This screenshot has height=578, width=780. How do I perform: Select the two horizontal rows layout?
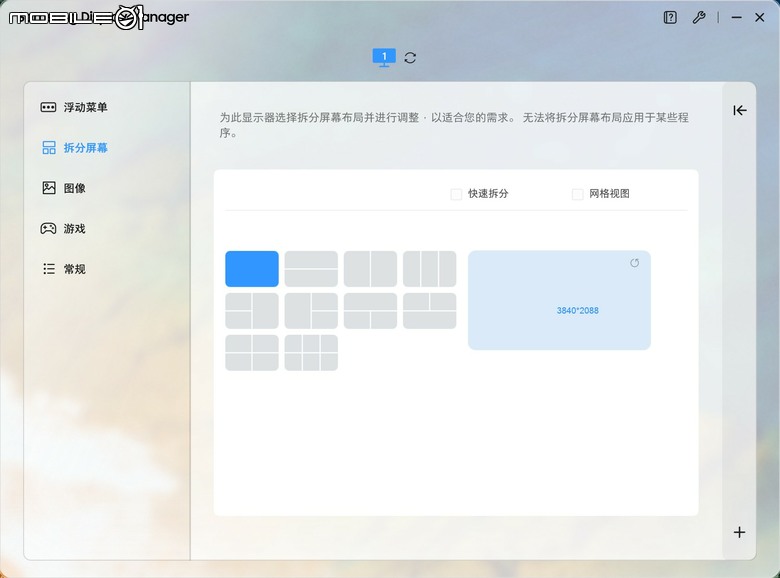coord(311,269)
